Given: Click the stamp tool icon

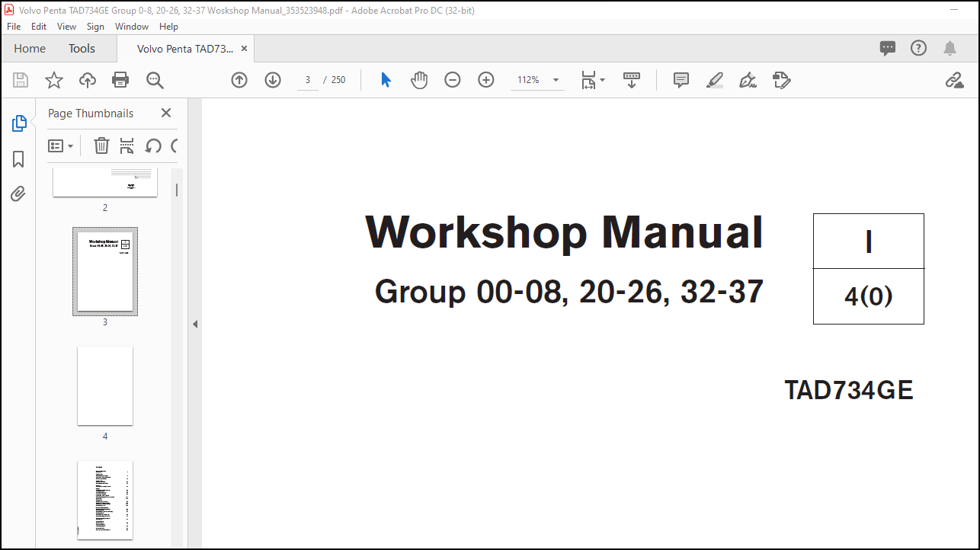Looking at the screenshot, I should (782, 80).
